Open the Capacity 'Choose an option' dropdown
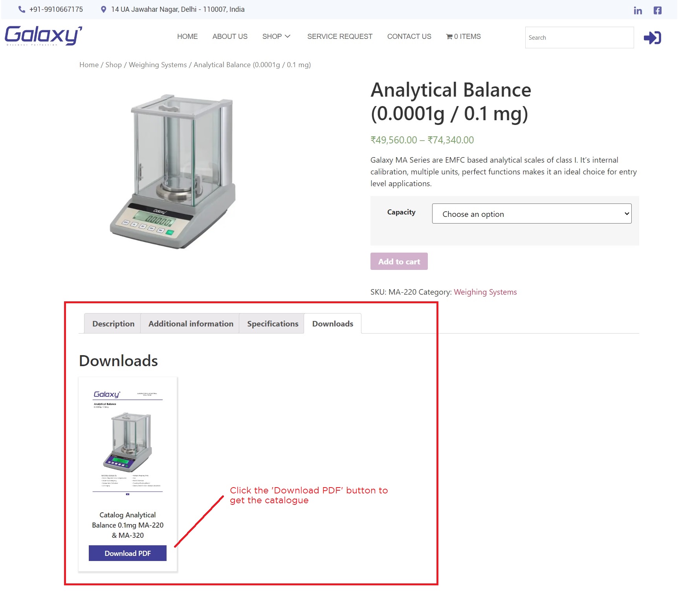 [532, 214]
